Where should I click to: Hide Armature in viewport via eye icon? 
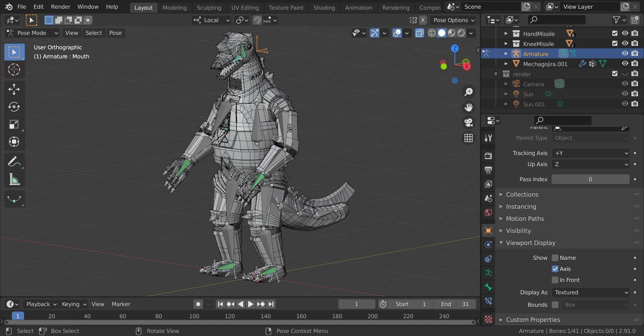coord(625,53)
